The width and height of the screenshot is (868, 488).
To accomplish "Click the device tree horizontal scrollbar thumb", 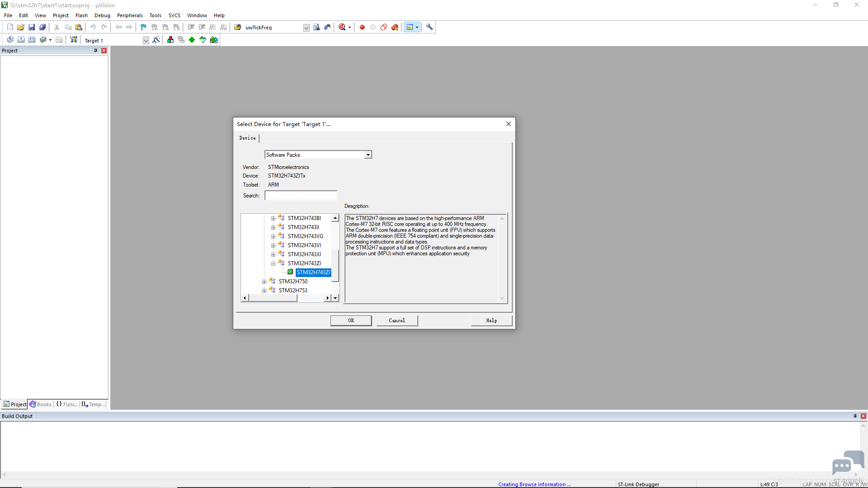I will pyautogui.click(x=273, y=298).
